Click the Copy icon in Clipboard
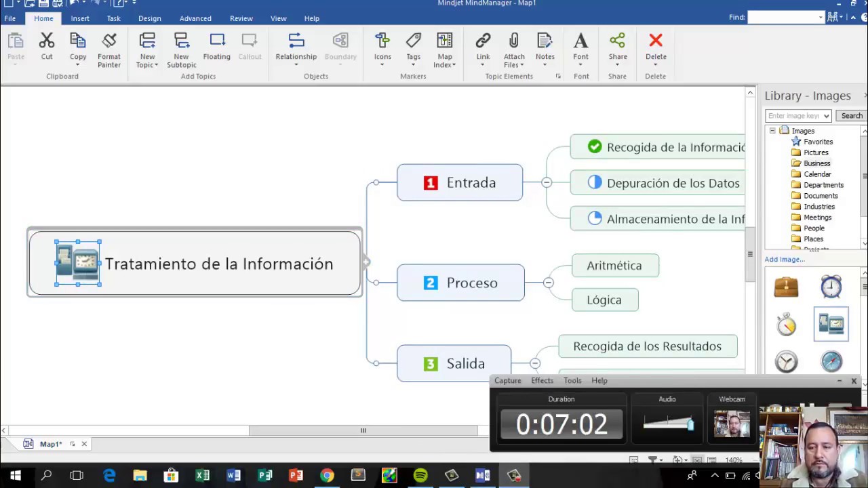Image resolution: width=868 pixels, height=488 pixels. (78, 41)
